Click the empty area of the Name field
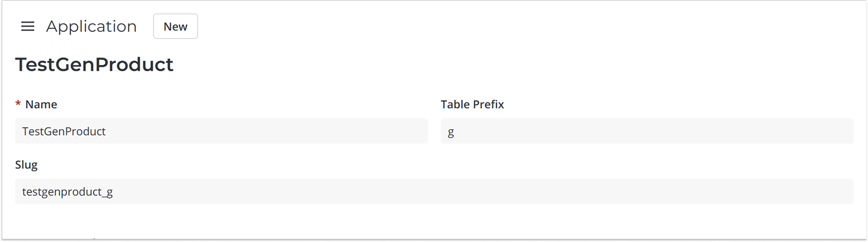This screenshot has width=868, height=242. [278, 131]
